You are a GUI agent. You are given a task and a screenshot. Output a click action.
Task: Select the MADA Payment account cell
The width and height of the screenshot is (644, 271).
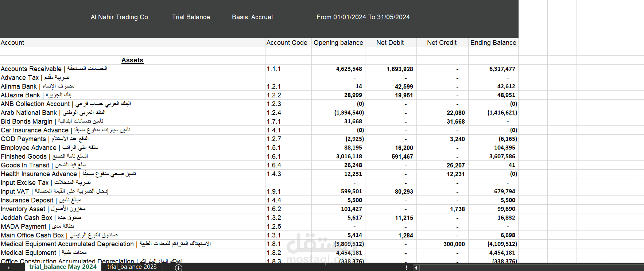coord(132,227)
